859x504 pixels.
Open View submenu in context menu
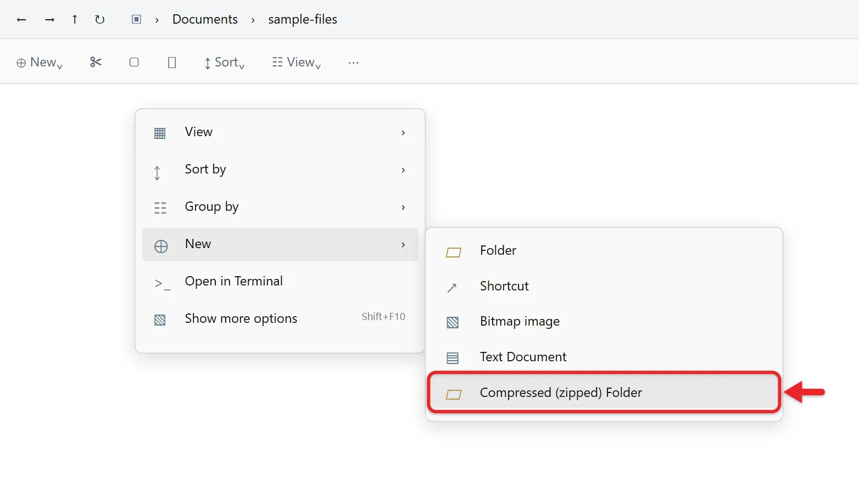[x=280, y=132]
